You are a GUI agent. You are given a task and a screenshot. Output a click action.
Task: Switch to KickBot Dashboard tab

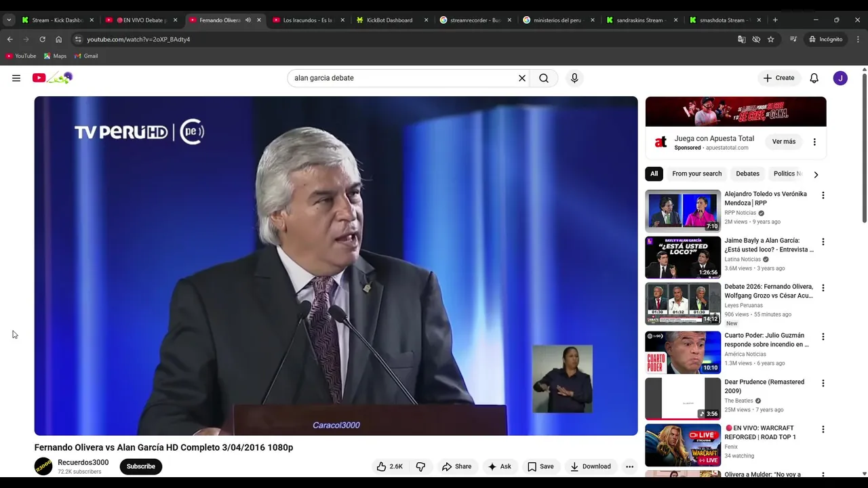click(391, 20)
